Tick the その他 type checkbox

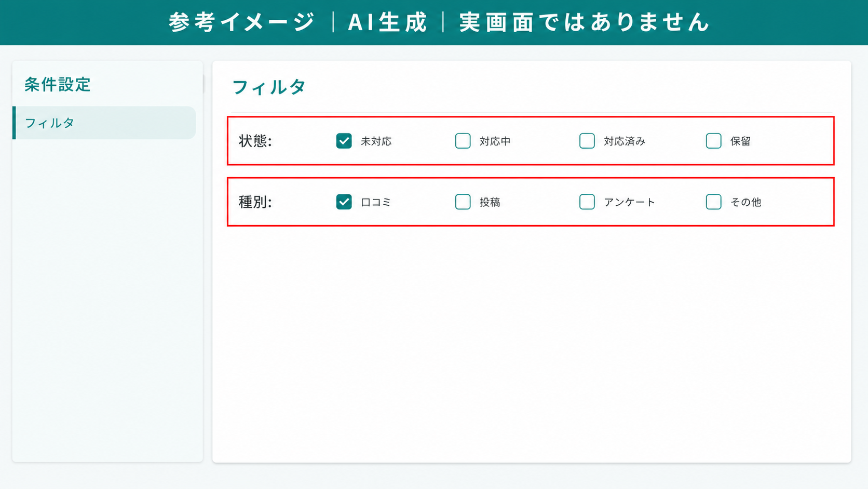click(713, 202)
